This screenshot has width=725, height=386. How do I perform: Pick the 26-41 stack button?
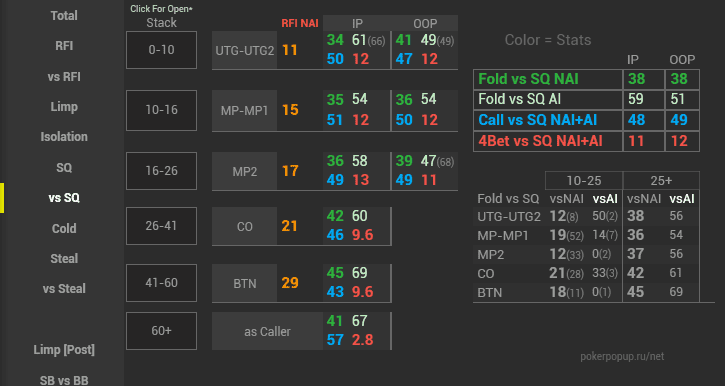click(x=161, y=226)
